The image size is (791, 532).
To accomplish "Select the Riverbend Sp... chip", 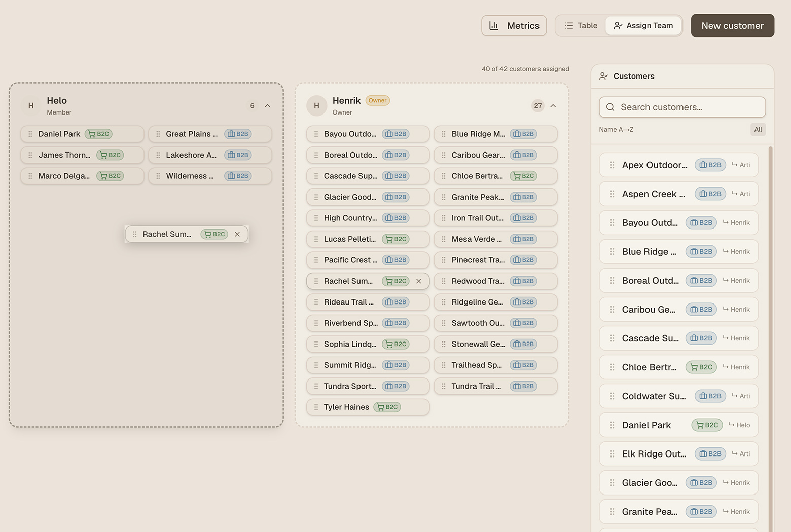I will 368,323.
